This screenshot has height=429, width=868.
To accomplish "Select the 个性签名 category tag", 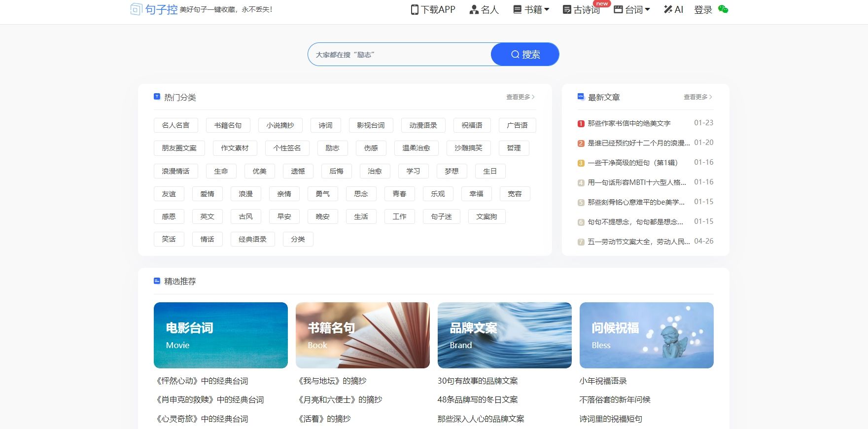I will (287, 148).
